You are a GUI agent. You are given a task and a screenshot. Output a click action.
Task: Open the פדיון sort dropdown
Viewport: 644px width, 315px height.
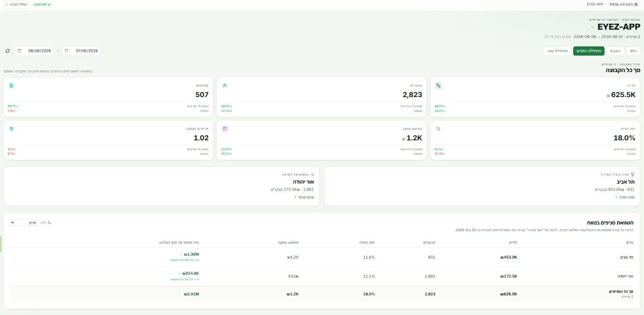24,222
